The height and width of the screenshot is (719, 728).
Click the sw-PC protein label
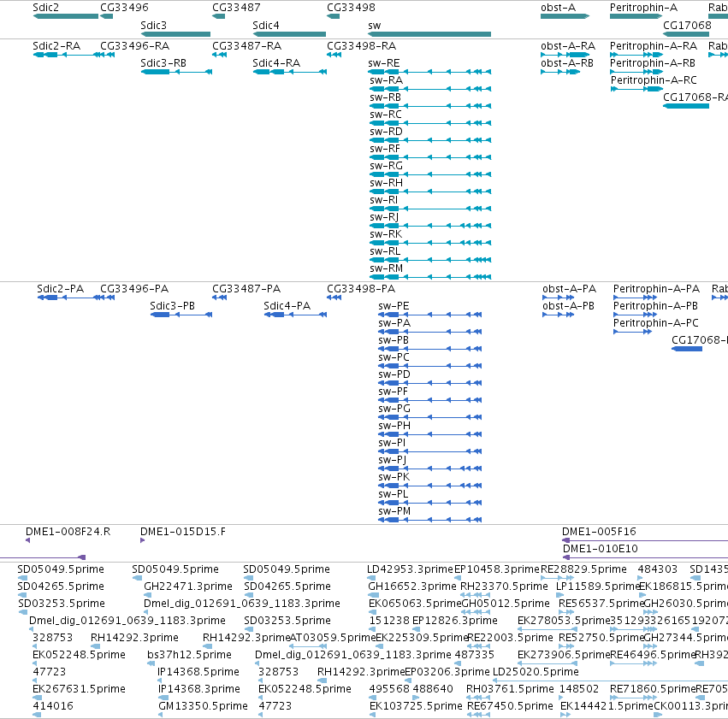[x=394, y=357]
